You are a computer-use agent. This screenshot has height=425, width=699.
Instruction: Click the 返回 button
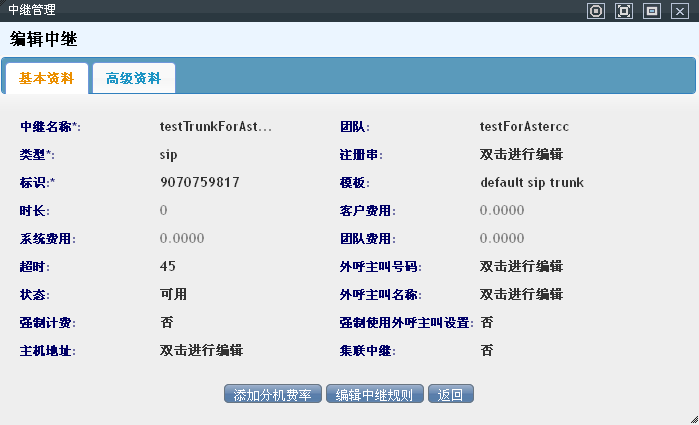pyautogui.click(x=451, y=394)
